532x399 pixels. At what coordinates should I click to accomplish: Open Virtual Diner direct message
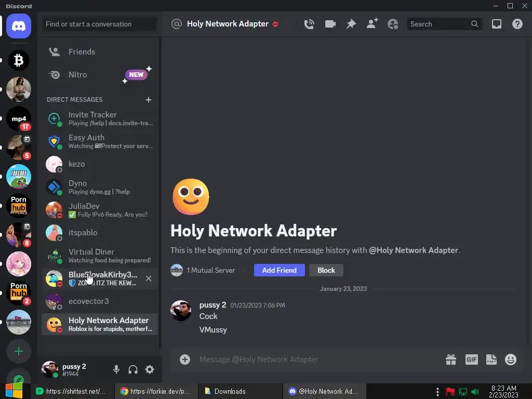(100, 256)
